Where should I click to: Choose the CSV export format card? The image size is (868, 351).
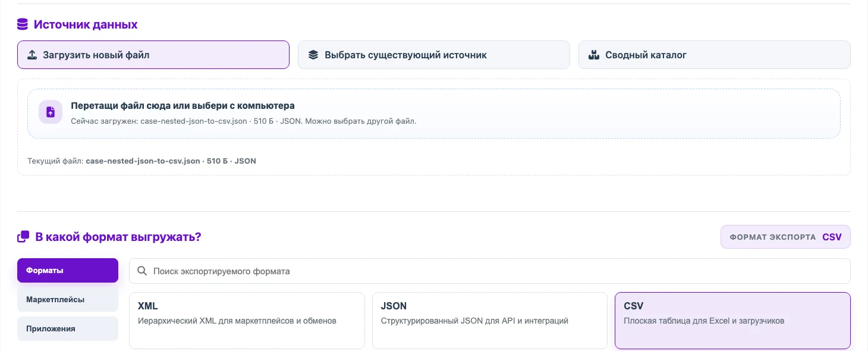click(x=732, y=320)
